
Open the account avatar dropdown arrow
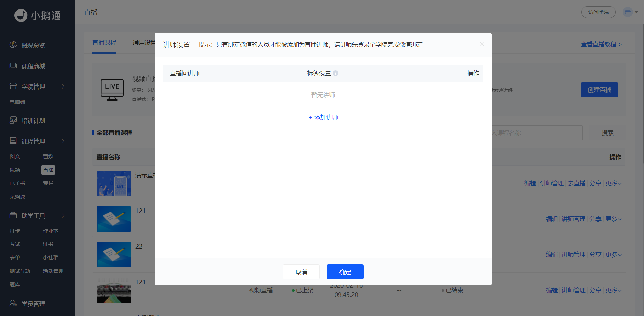(x=636, y=12)
